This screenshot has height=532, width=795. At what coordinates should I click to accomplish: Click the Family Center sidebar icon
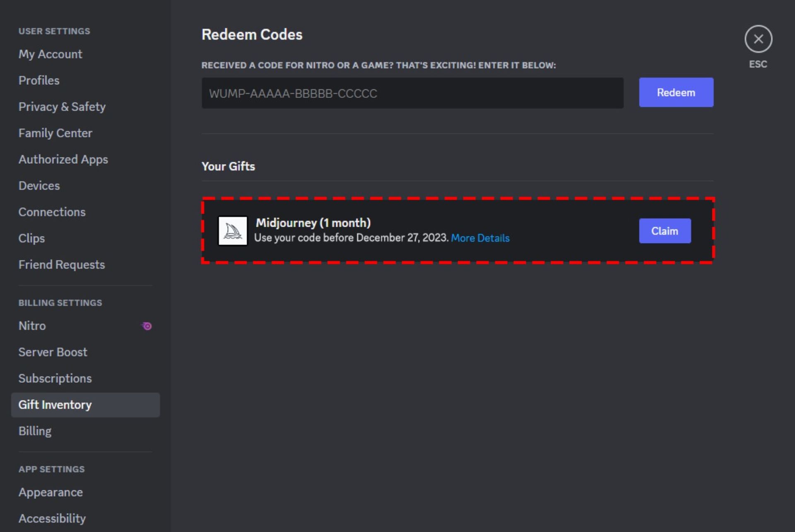tap(55, 133)
